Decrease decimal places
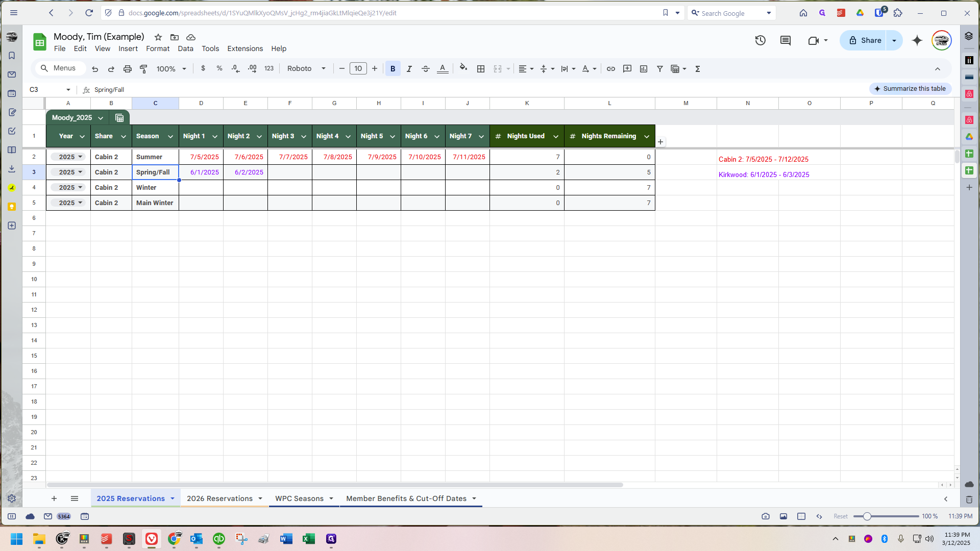The image size is (980, 551). pyautogui.click(x=235, y=68)
